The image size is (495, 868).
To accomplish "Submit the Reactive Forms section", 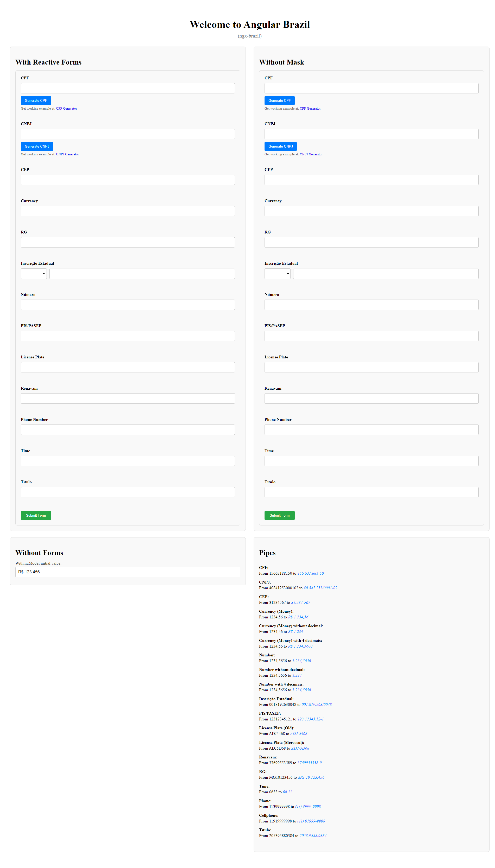I will coord(35,515).
